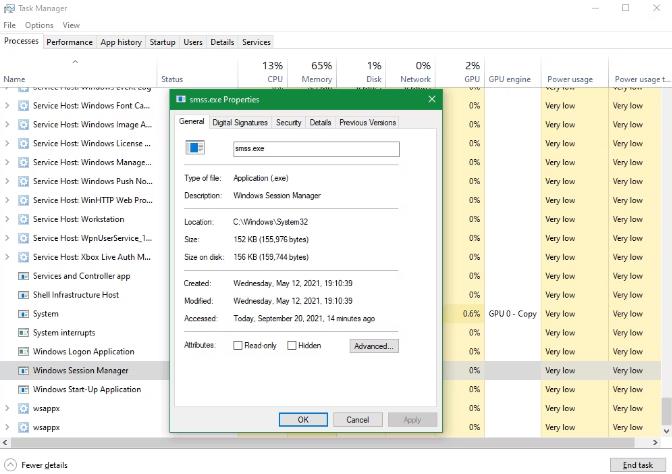Click the smss.exe Properties dialog title icon
The height and width of the screenshot is (474, 672).
pyautogui.click(x=181, y=99)
